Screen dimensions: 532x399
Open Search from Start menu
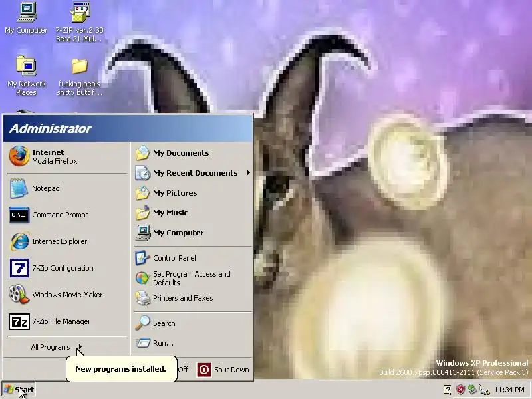(193, 323)
